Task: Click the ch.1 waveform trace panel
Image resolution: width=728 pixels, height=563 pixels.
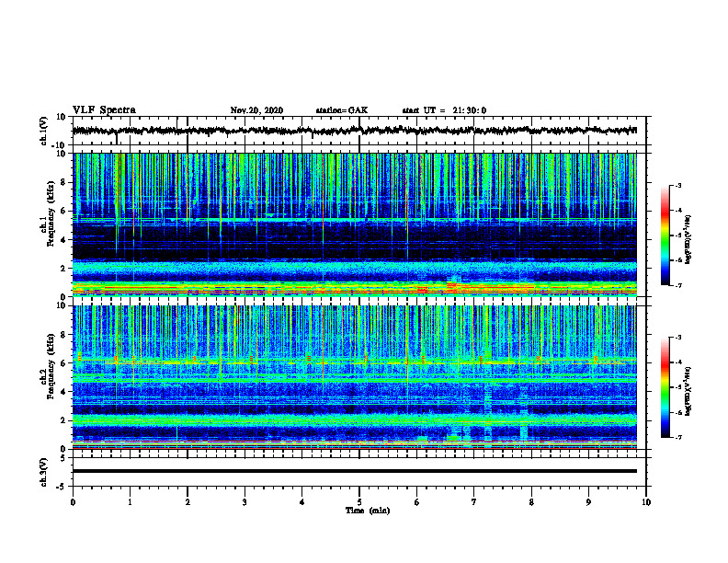Action: click(358, 131)
